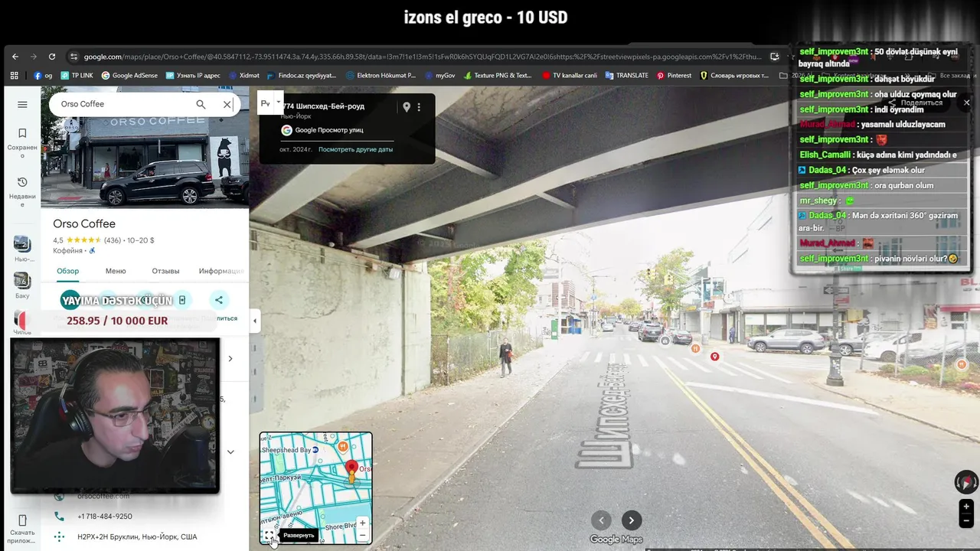Viewport: 980px width, 551px height.
Task: Switch to the Обзор tab
Action: [68, 271]
